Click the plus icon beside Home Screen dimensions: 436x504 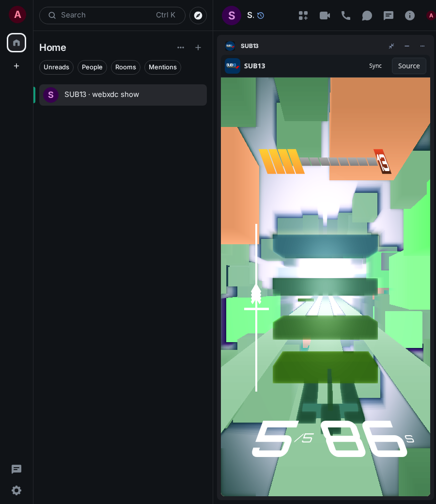click(198, 47)
